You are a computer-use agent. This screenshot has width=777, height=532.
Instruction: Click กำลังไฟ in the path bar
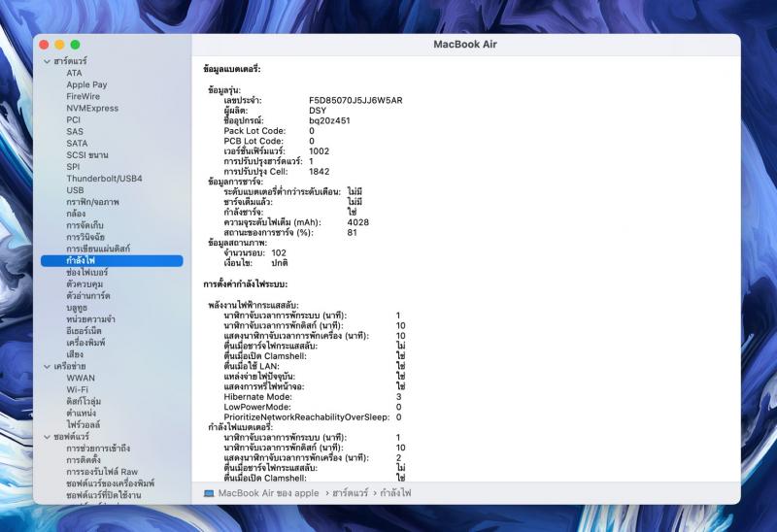pyautogui.click(x=395, y=493)
